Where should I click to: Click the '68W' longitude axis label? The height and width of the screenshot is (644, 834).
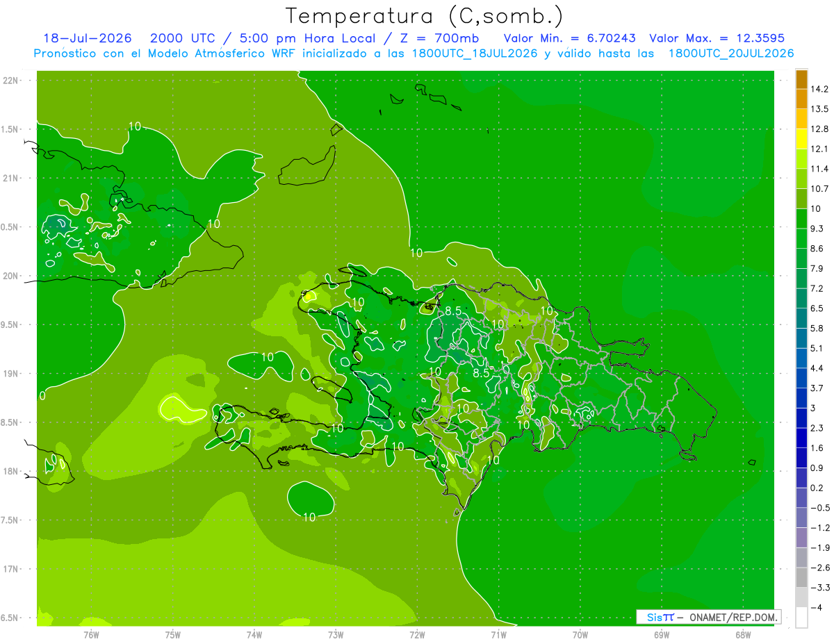[x=743, y=634]
